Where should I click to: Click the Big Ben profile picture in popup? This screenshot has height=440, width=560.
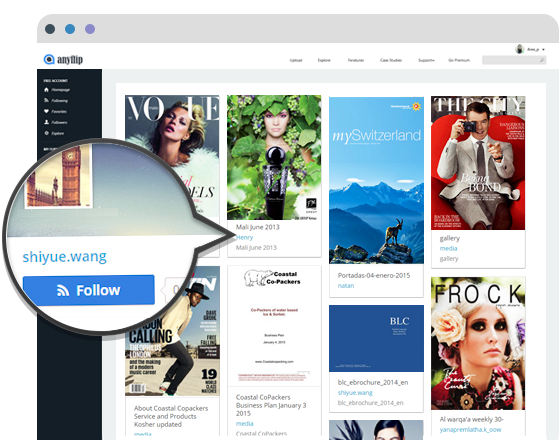(59, 176)
